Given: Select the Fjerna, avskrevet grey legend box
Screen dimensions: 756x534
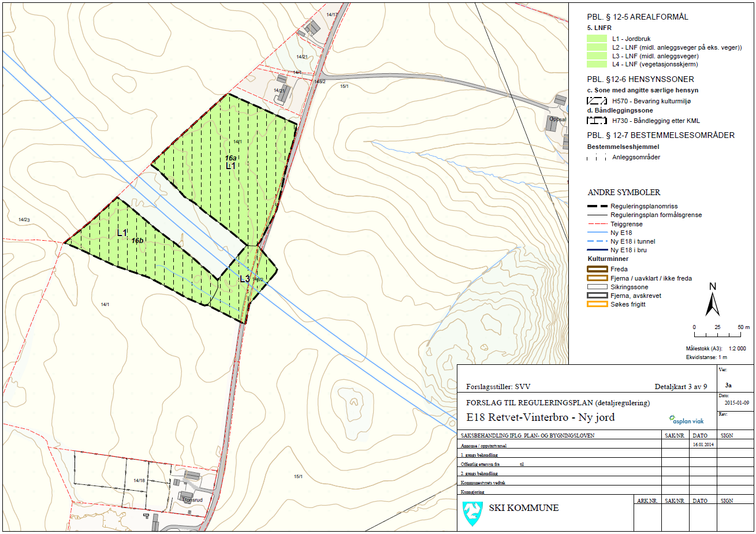Looking at the screenshot, I should [597, 296].
